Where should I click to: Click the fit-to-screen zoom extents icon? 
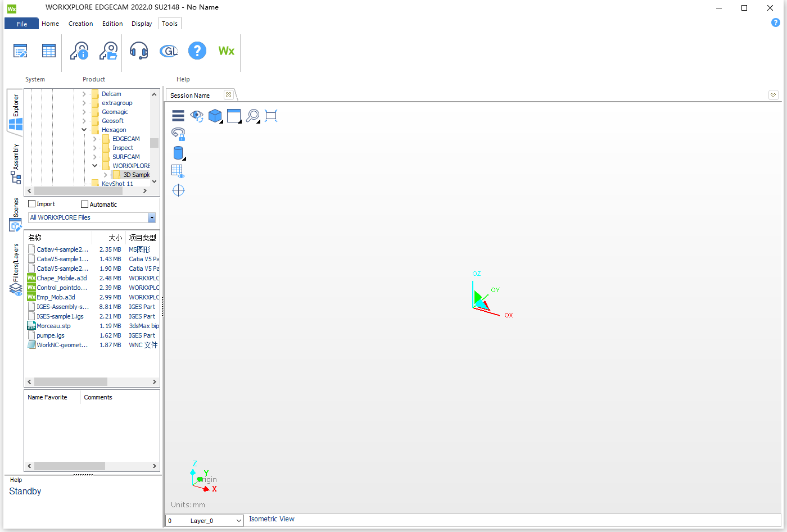pyautogui.click(x=271, y=116)
